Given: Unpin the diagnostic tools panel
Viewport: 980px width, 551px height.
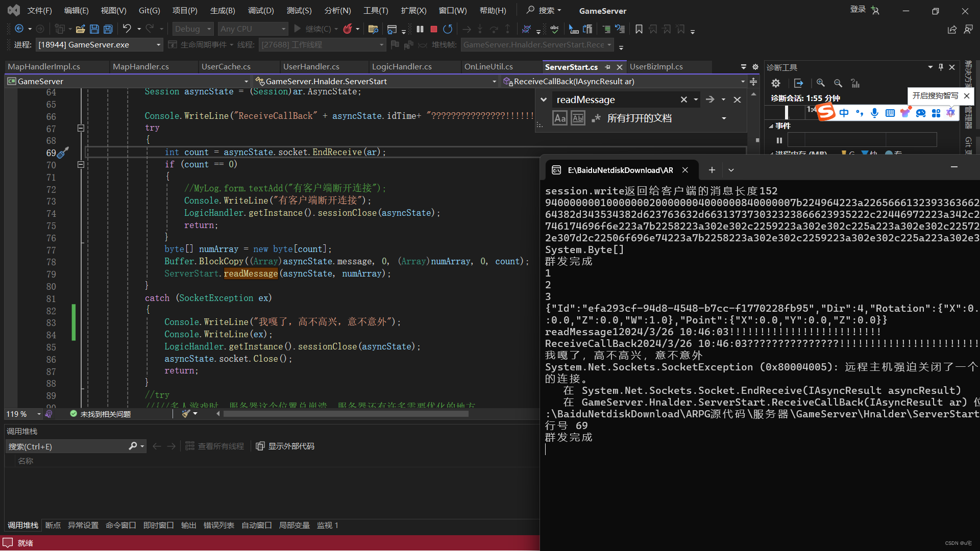Looking at the screenshot, I should [941, 67].
